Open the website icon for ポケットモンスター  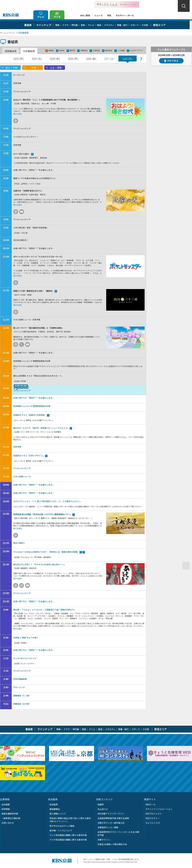[16, 282]
